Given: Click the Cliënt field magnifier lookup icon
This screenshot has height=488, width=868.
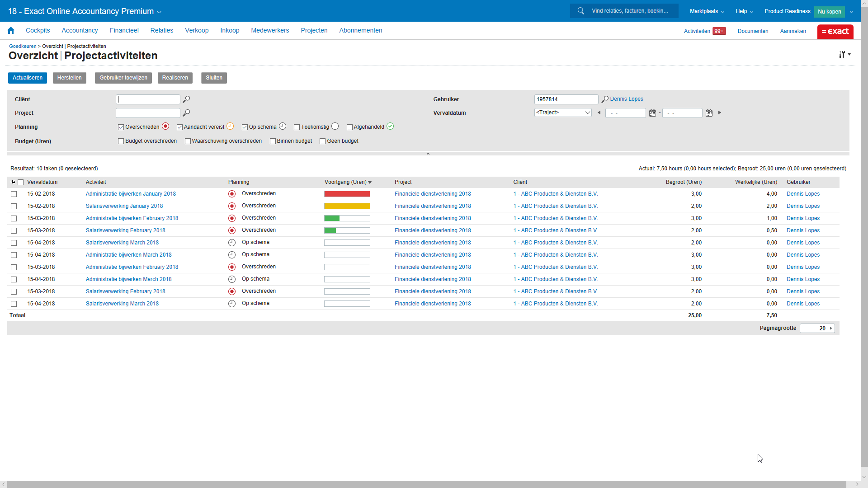Looking at the screenshot, I should (186, 99).
